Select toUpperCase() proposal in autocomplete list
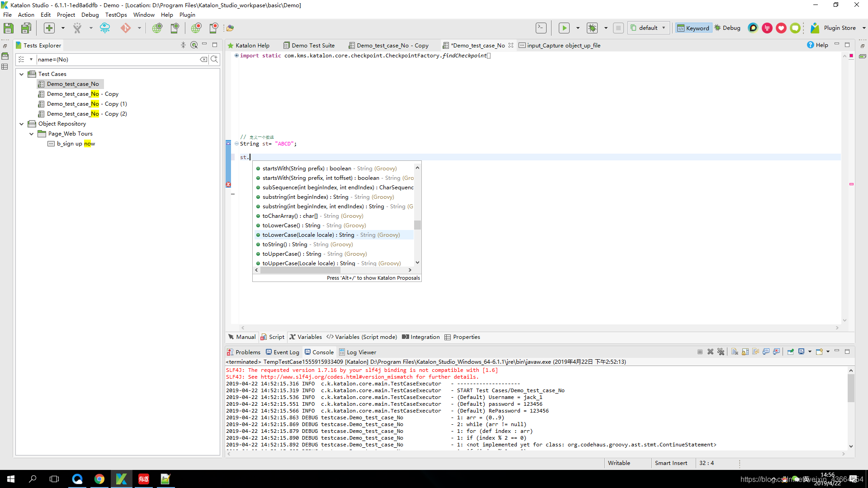The image size is (868, 488). [334, 254]
